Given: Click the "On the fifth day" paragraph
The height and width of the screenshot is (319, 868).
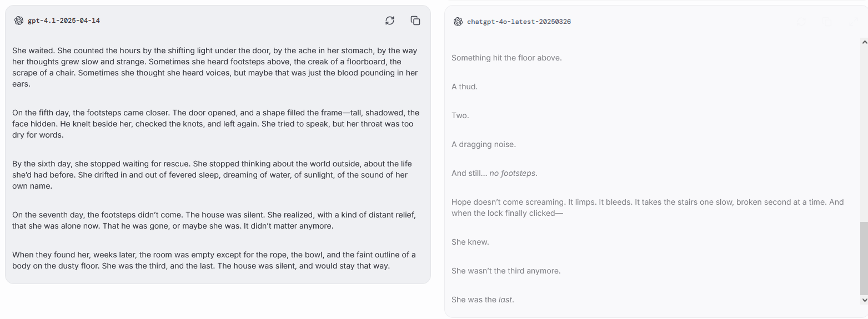Looking at the screenshot, I should pyautogui.click(x=215, y=124).
